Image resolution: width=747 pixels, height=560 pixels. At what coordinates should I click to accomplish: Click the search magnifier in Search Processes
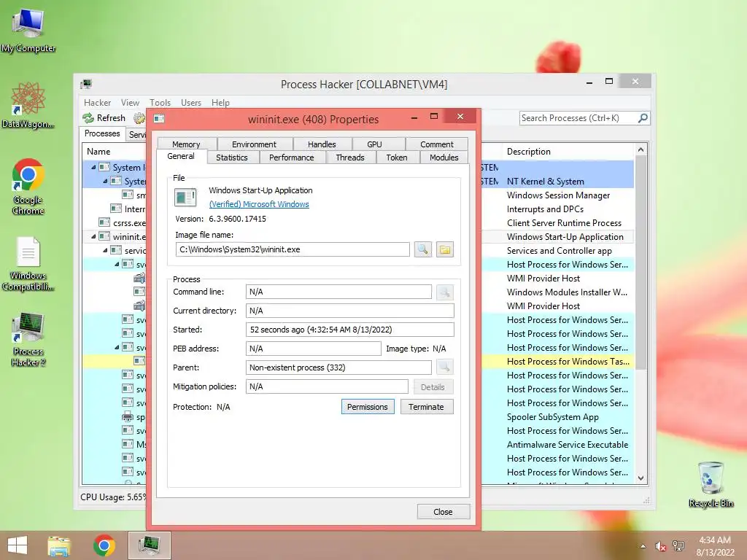643,117
